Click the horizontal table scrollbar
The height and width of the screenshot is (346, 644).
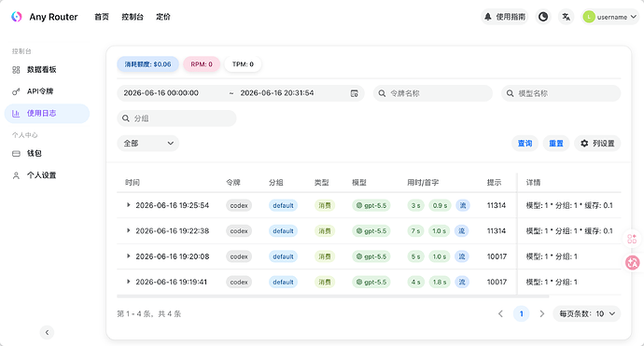coord(332,296)
